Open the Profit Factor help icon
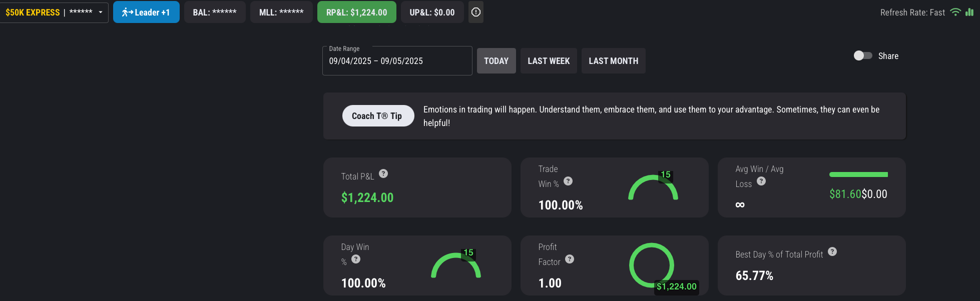The image size is (980, 301). [x=570, y=259]
